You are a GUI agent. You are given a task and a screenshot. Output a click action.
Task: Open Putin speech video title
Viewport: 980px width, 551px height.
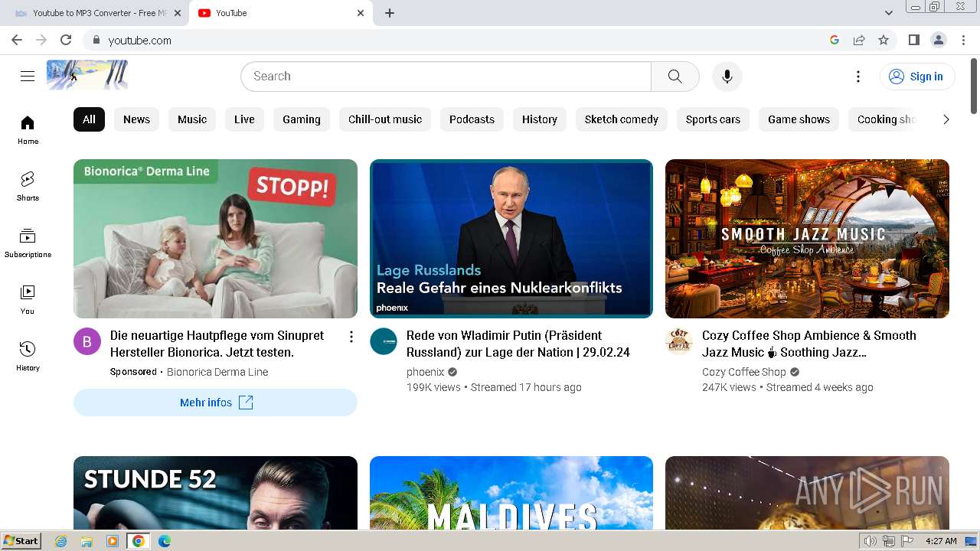point(518,344)
